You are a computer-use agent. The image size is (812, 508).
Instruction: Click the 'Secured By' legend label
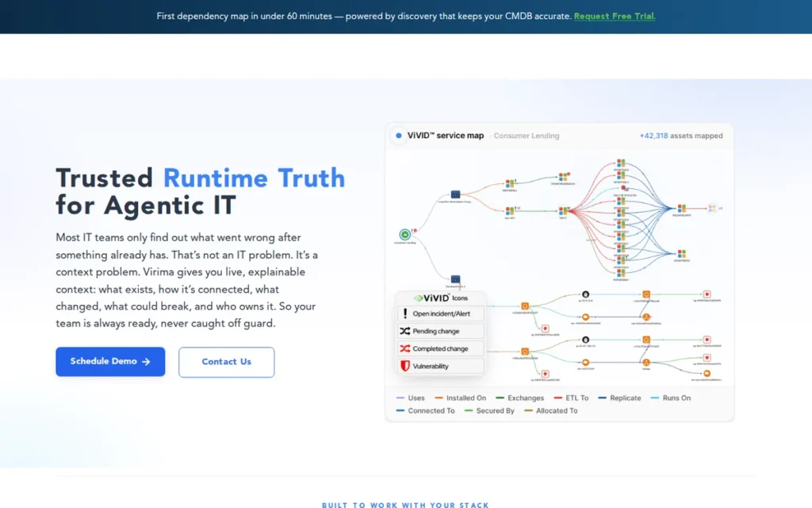click(495, 410)
